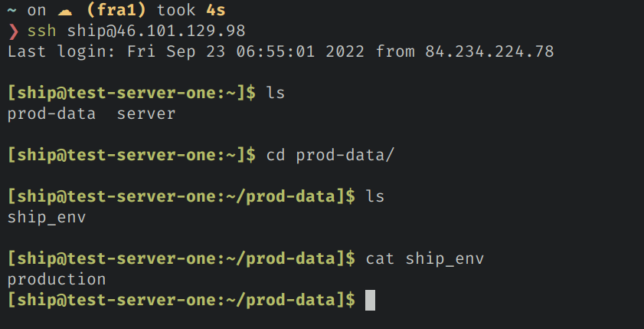Select the ship@46.101.129.98 address
Image resolution: width=644 pixels, height=329 pixels.
(x=156, y=31)
